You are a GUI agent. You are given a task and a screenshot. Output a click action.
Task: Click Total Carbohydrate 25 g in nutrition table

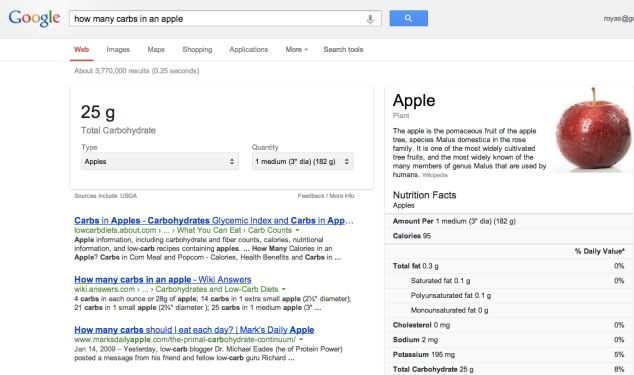pyautogui.click(x=509, y=369)
